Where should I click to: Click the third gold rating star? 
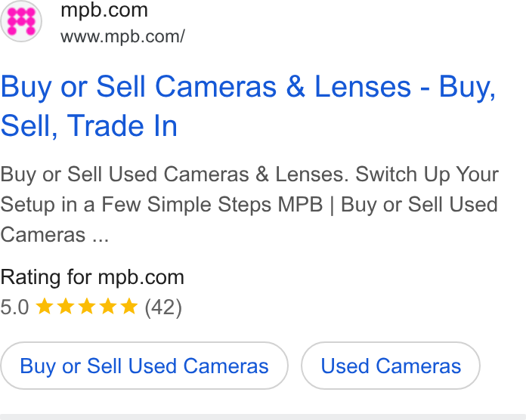click(x=87, y=307)
